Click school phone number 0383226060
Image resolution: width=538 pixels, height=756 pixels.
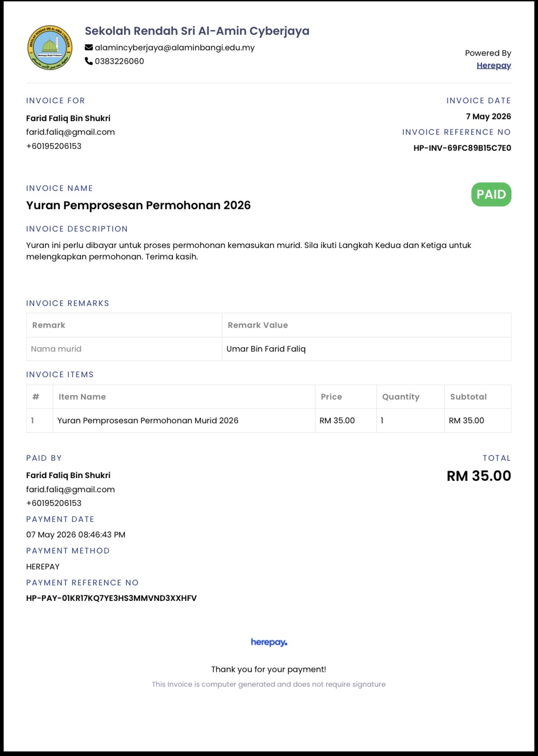pyautogui.click(x=120, y=61)
